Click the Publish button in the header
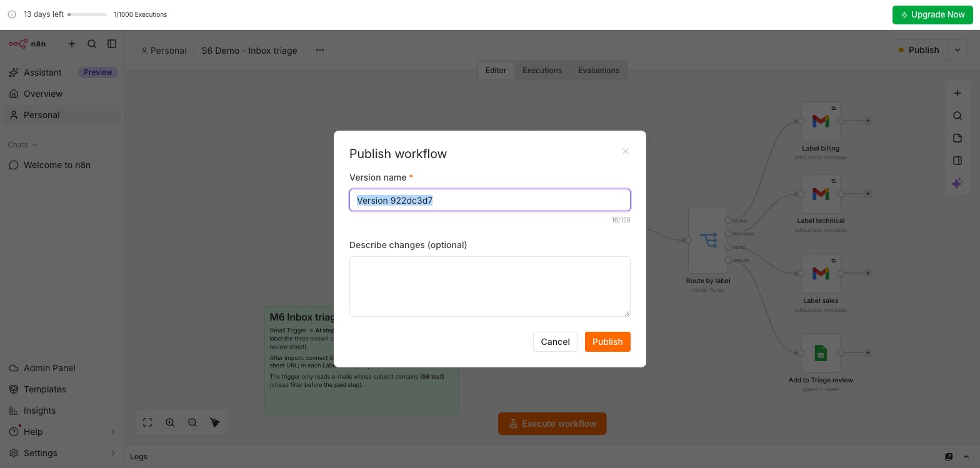Image resolution: width=980 pixels, height=468 pixels. click(x=919, y=50)
